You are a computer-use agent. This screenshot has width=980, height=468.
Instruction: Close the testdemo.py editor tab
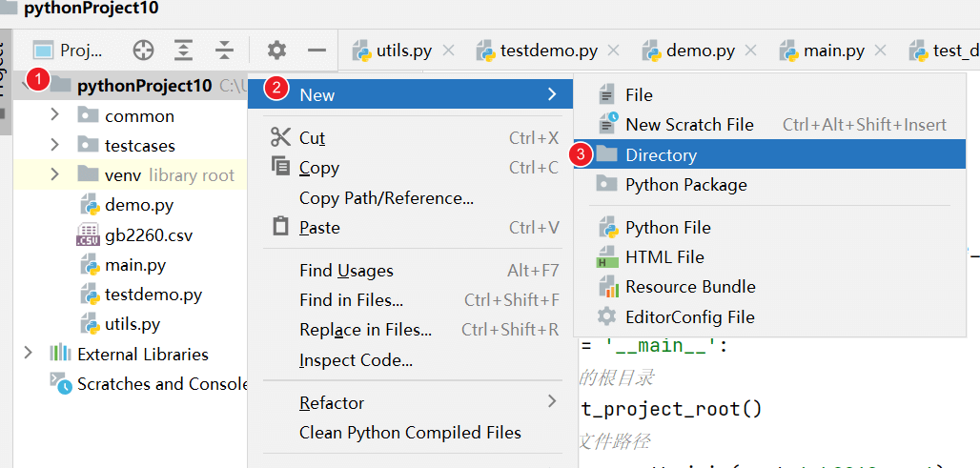tap(614, 51)
